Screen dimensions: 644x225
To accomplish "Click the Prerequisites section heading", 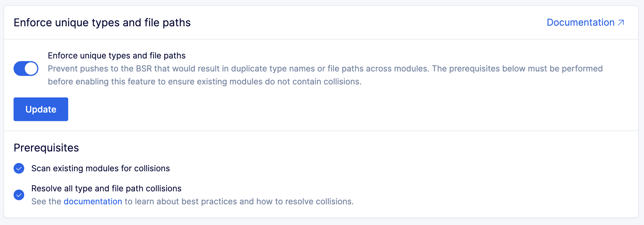I will tap(46, 148).
